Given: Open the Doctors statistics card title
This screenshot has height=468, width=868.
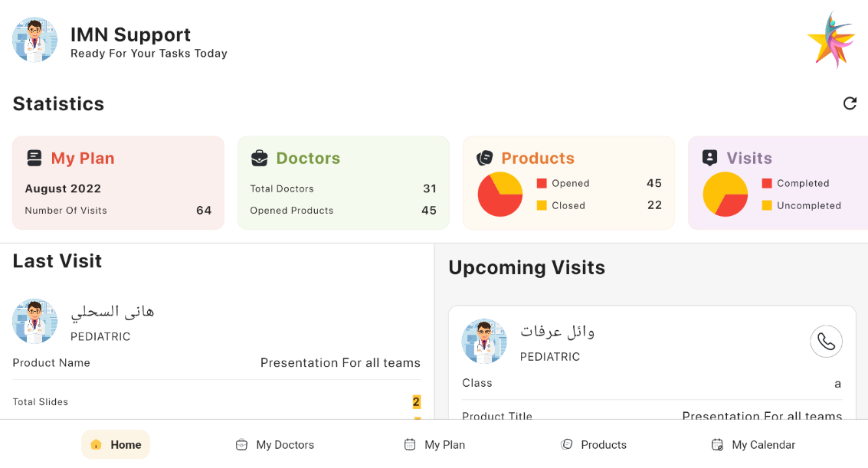Looking at the screenshot, I should pos(308,159).
